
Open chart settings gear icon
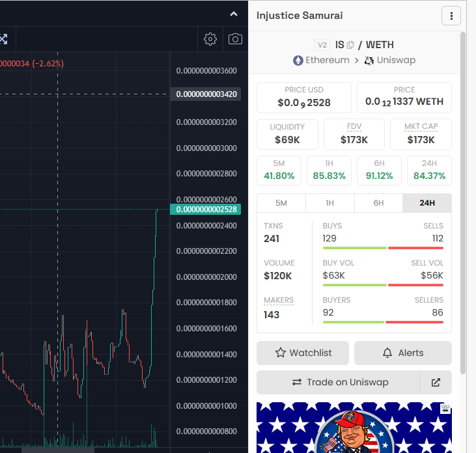[x=210, y=39]
